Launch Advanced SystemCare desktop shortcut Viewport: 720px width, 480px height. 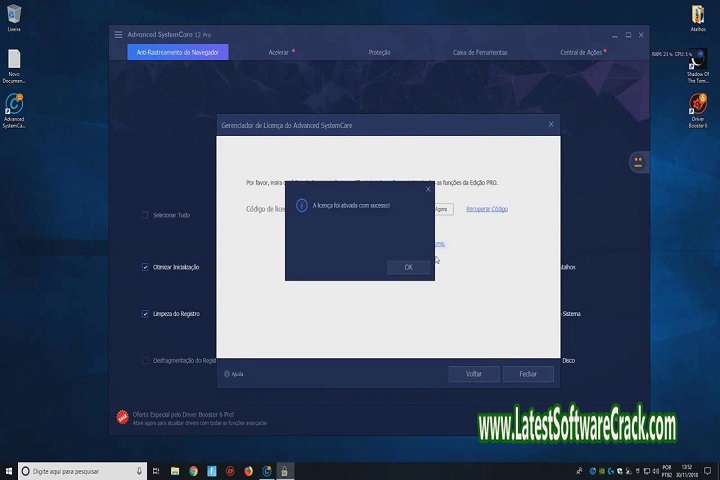14,111
